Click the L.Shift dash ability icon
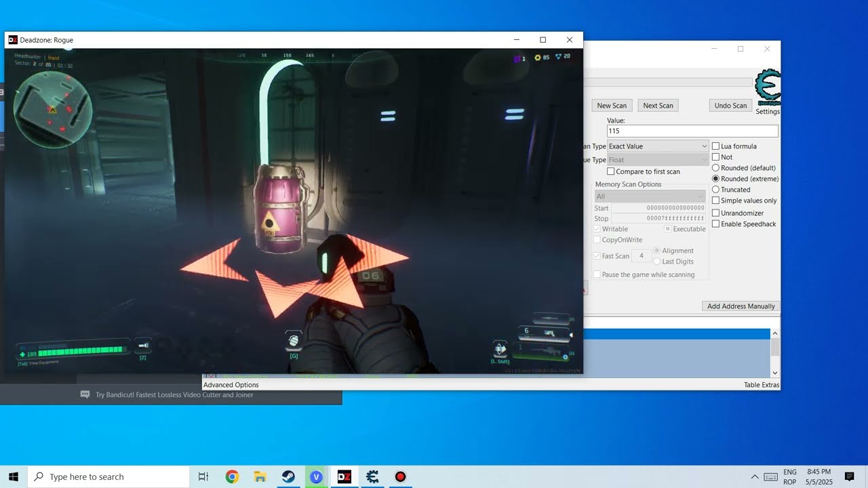Screen dimensions: 868x488 coord(500,350)
